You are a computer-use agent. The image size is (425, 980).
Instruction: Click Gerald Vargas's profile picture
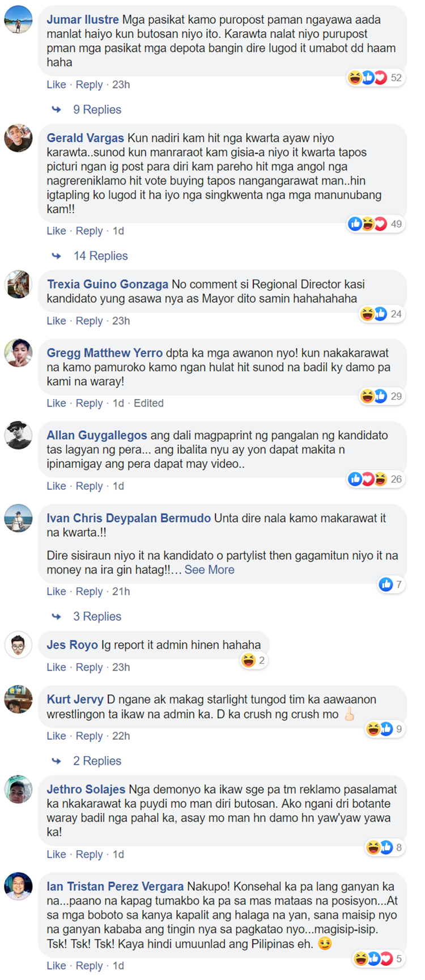[18, 138]
